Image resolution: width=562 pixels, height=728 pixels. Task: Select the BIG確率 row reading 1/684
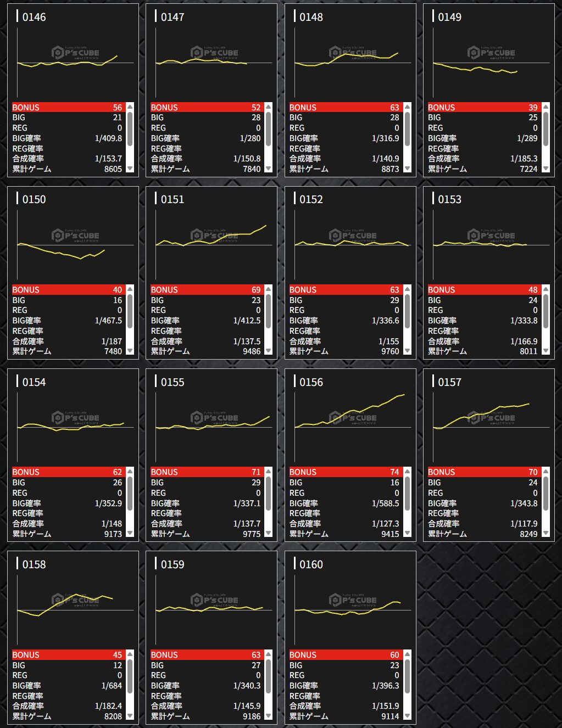pyautogui.click(x=67, y=686)
